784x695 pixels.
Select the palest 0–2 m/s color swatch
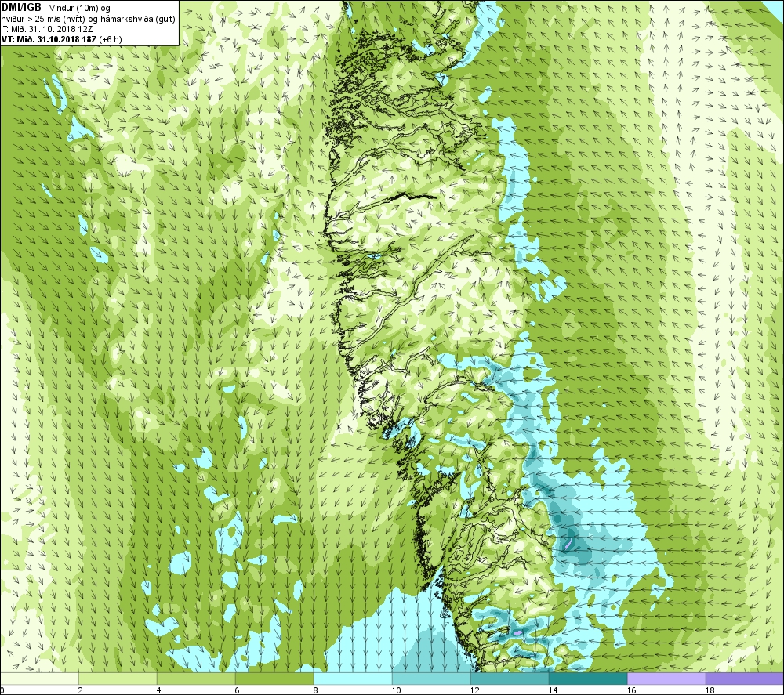(39, 678)
